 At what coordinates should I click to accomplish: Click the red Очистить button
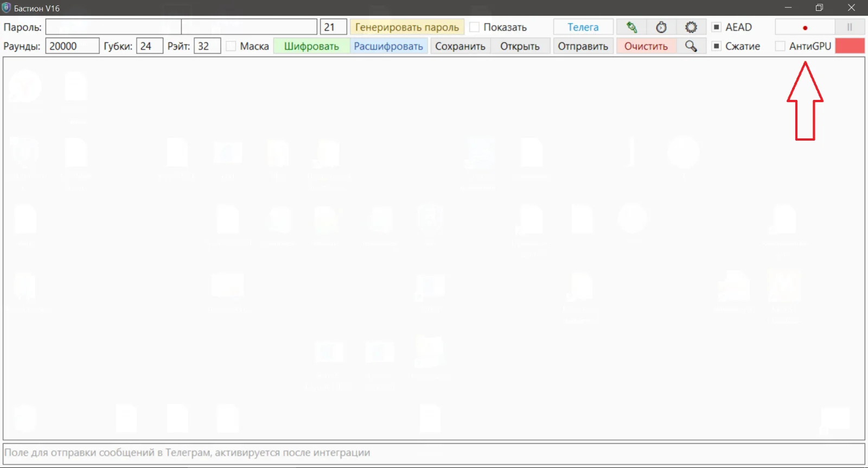point(646,46)
